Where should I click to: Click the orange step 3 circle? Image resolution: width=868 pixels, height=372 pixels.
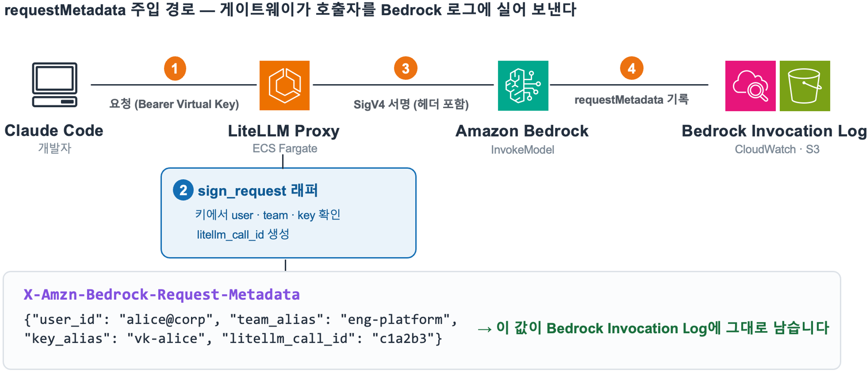click(x=406, y=68)
